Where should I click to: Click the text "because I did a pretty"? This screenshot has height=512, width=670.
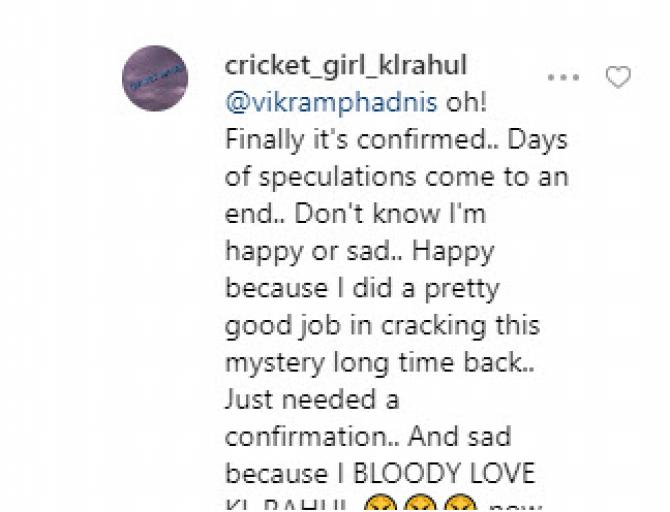362,288
